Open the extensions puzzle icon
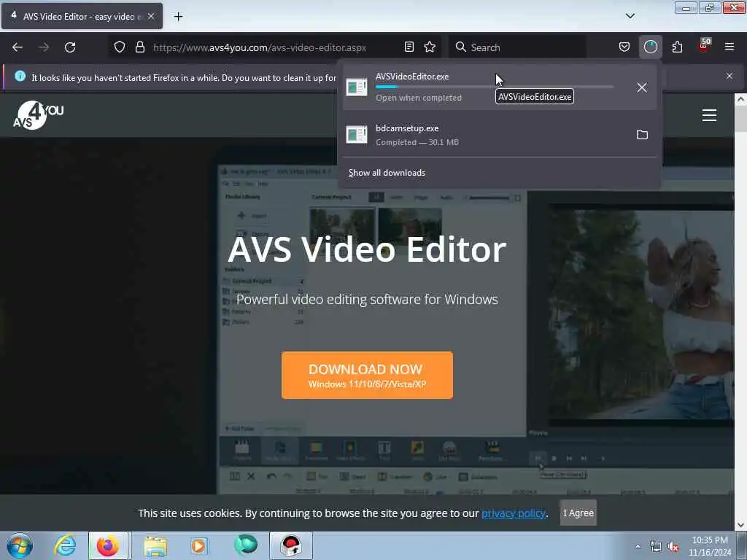This screenshot has height=560, width=747. [677, 47]
